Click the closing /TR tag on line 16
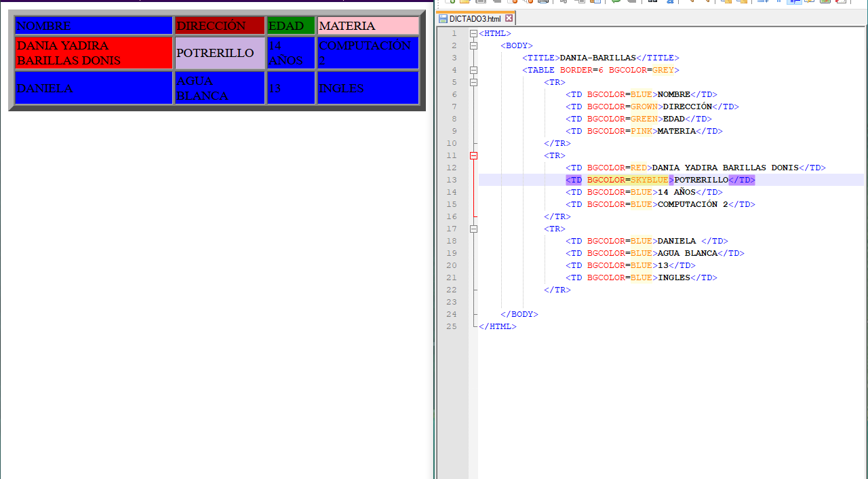Viewport: 868px width, 479px height. point(557,216)
